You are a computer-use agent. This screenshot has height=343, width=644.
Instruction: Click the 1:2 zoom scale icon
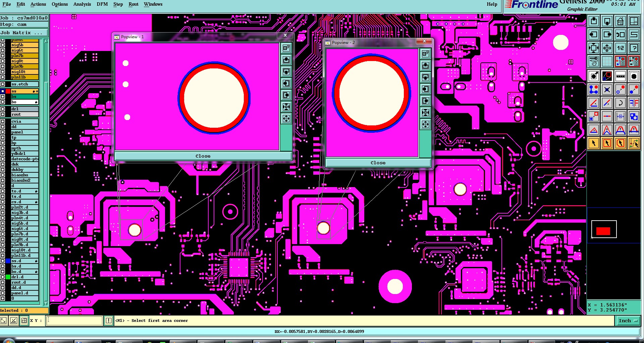click(x=621, y=48)
